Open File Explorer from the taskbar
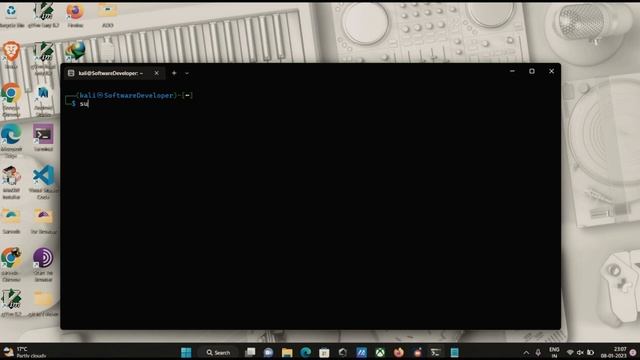Screen dimensions: 640x360 pos(287,352)
